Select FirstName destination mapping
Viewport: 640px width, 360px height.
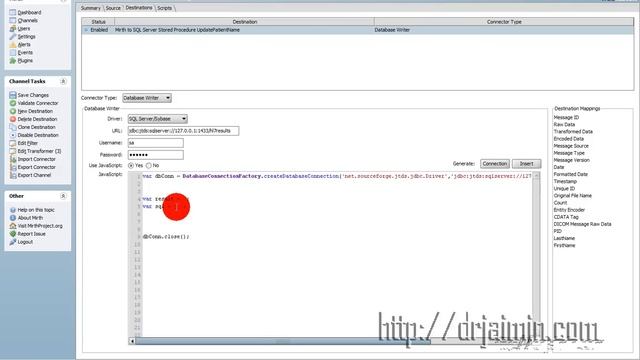tap(564, 245)
